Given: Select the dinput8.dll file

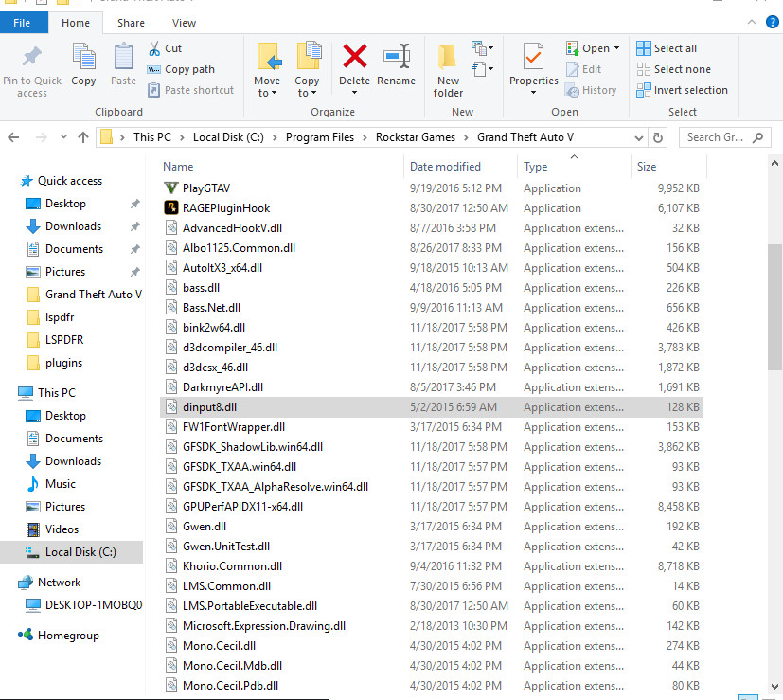Looking at the screenshot, I should coord(432,407).
